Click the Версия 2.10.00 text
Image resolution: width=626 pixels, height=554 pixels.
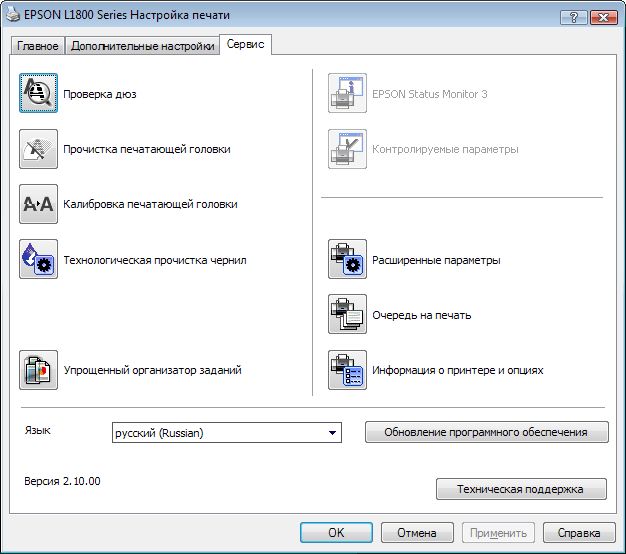pos(62,481)
